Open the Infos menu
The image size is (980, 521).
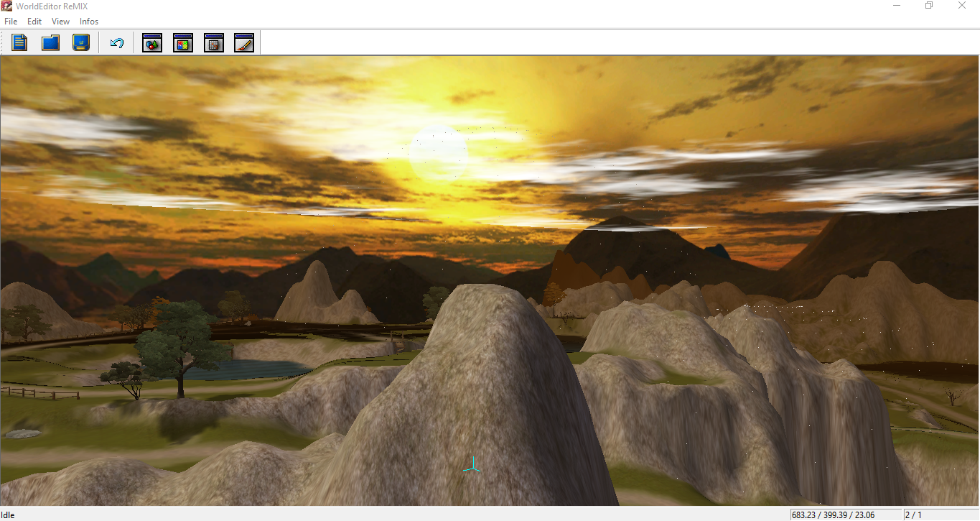tap(89, 22)
